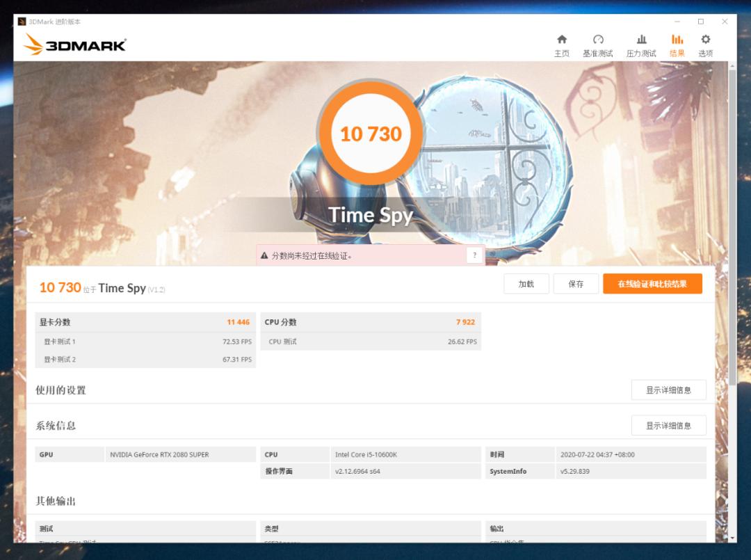Show details for 使用的设置 section
The image size is (751, 560).
pyautogui.click(x=669, y=390)
